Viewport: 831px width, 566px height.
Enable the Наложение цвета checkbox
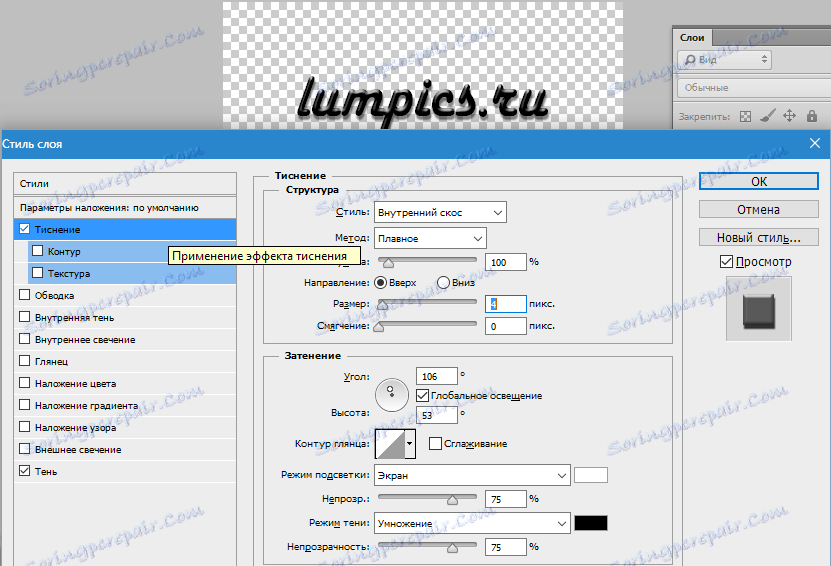click(24, 383)
